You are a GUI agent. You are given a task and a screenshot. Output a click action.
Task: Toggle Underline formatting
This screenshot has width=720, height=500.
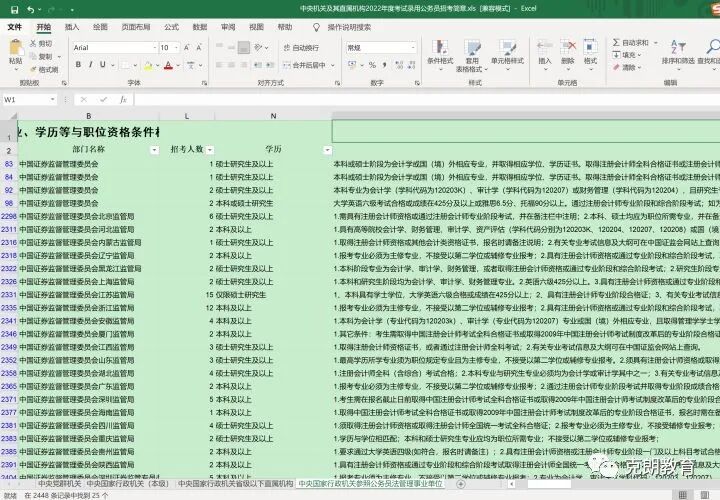point(102,65)
